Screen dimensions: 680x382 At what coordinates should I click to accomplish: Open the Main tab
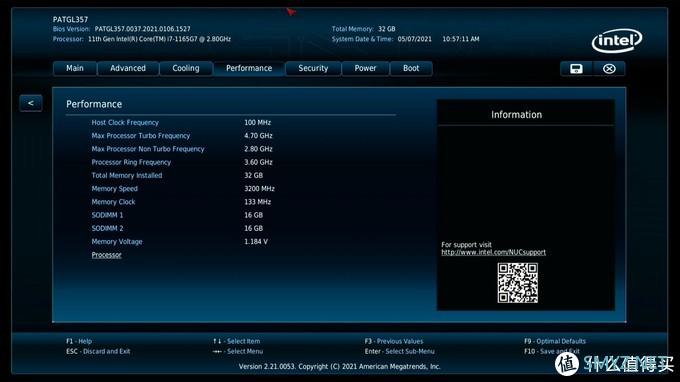tap(75, 69)
